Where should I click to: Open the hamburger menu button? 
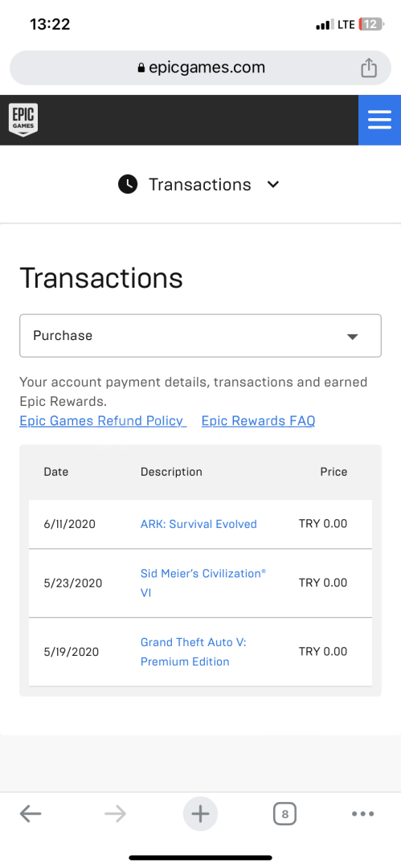(x=379, y=120)
